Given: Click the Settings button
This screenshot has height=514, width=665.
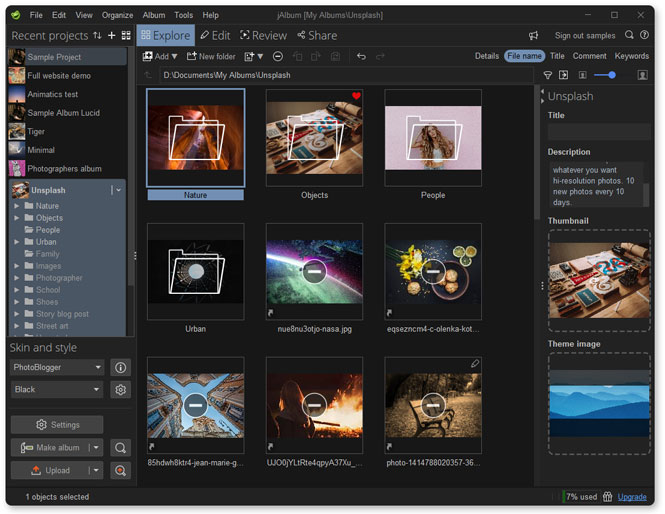Looking at the screenshot, I should pos(57,425).
